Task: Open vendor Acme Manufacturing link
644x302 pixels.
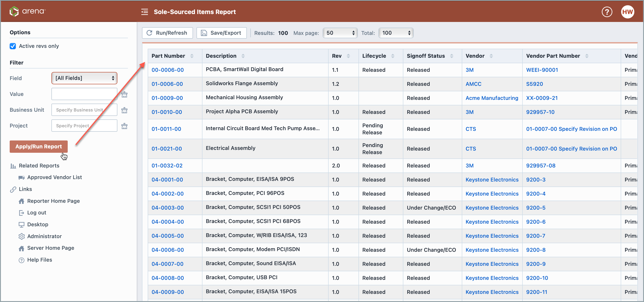Action: point(492,98)
